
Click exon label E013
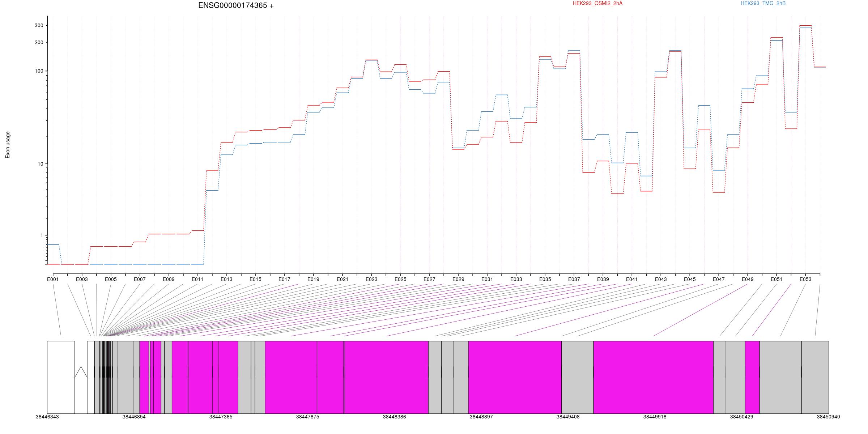point(226,279)
